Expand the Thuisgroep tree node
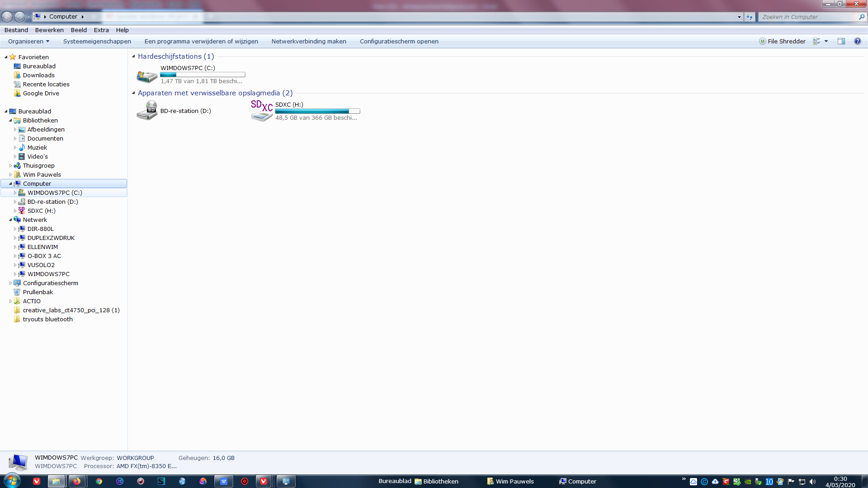The image size is (868, 488). (x=10, y=166)
